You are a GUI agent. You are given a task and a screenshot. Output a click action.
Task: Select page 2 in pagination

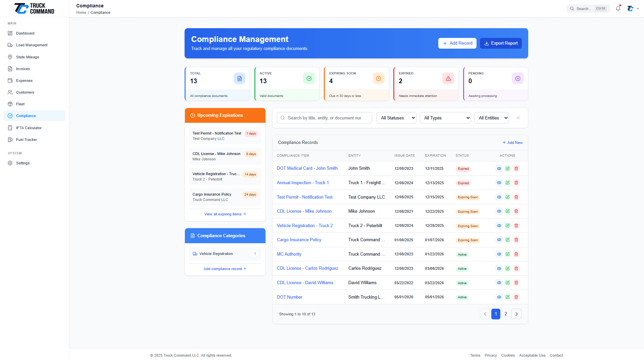click(506, 314)
